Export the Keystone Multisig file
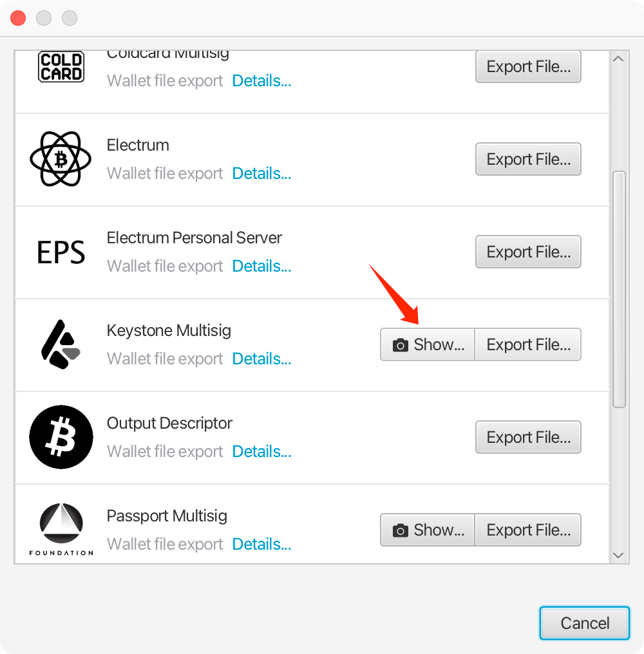 [528, 344]
